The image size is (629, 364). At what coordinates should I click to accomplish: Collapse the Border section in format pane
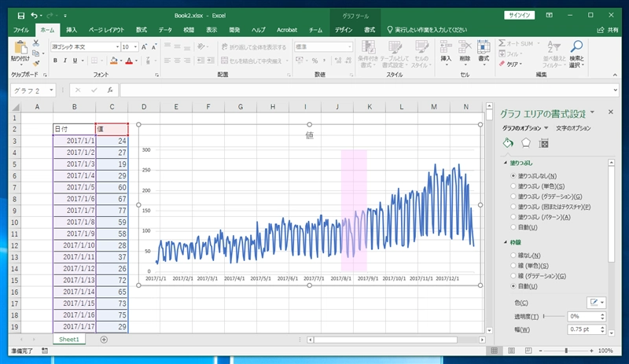(506, 242)
